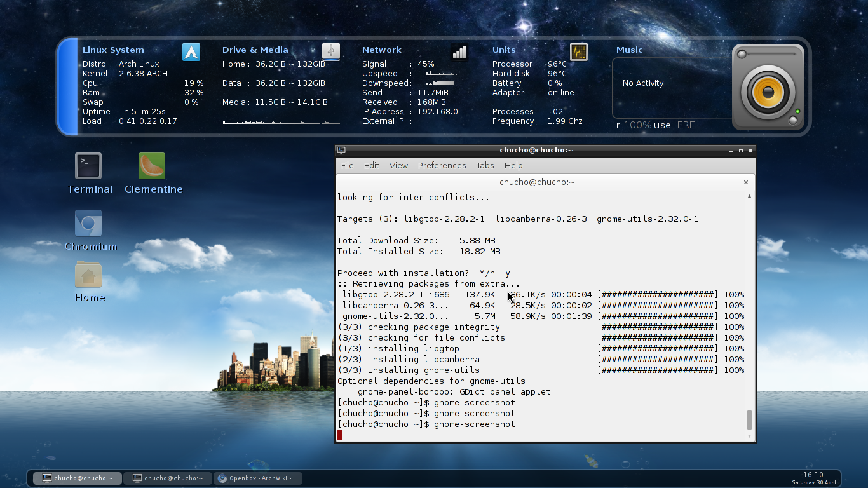Open the Preferences menu
Image resolution: width=868 pixels, height=488 pixels.
click(x=442, y=165)
